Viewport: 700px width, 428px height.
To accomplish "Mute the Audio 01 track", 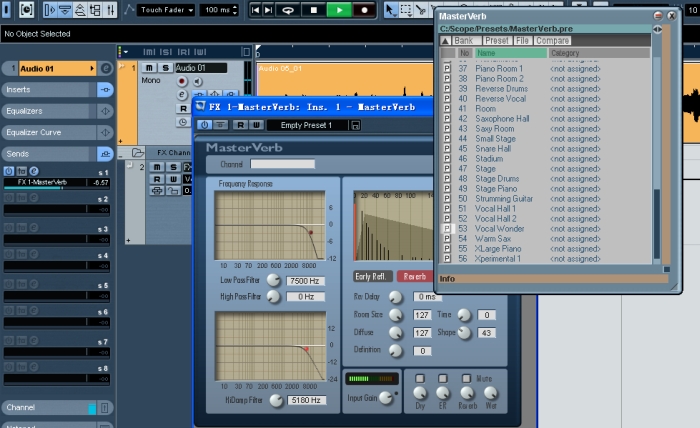I will click(x=149, y=68).
